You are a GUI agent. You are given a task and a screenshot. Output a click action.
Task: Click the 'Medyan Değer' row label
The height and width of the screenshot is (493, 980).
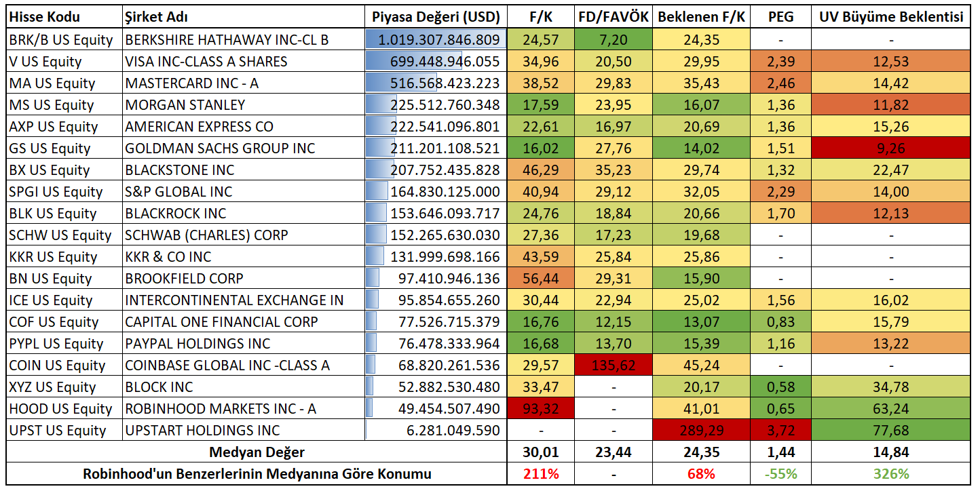point(257,452)
